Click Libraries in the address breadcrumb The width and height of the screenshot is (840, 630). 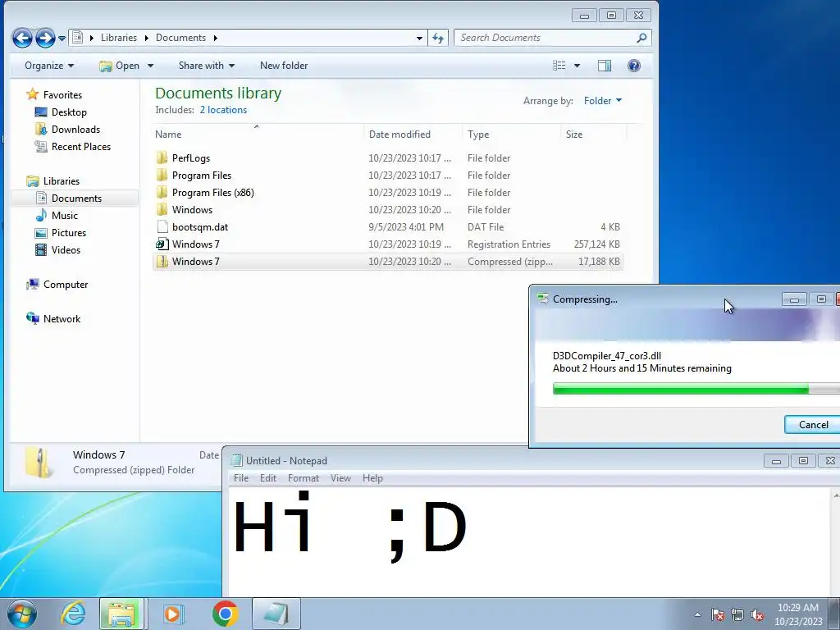pyautogui.click(x=119, y=38)
